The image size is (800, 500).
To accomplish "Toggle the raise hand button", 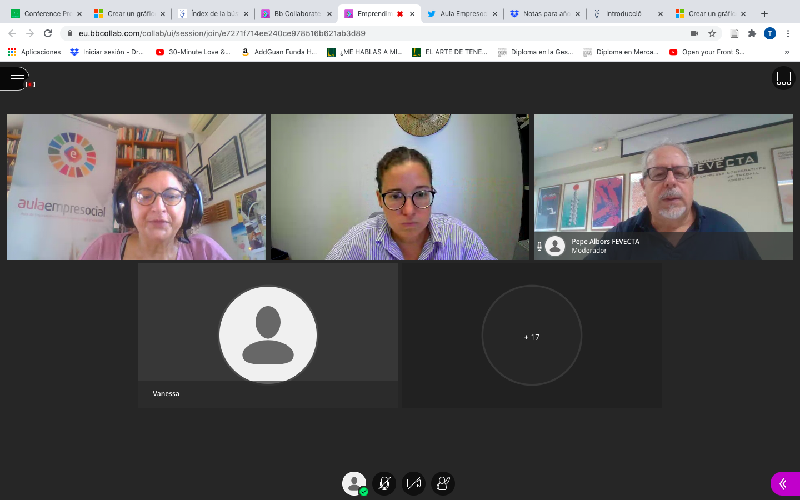I will [443, 484].
